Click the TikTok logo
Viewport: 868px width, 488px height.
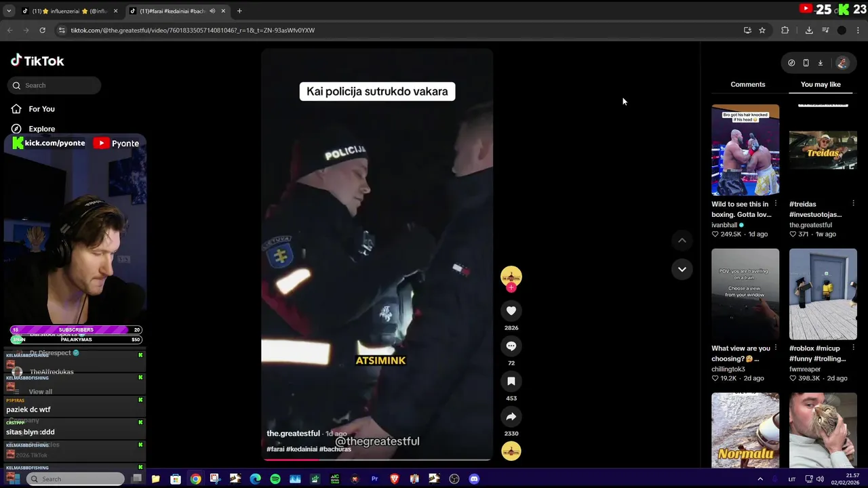point(37,60)
